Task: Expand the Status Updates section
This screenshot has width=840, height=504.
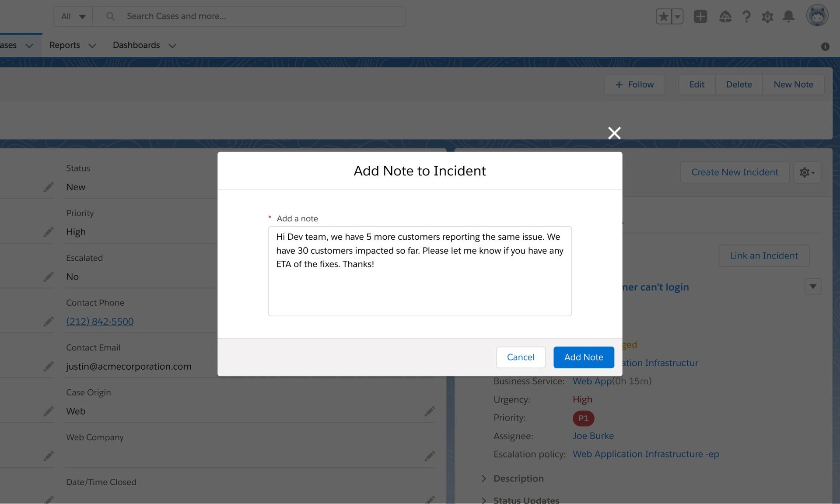Action: (x=484, y=500)
